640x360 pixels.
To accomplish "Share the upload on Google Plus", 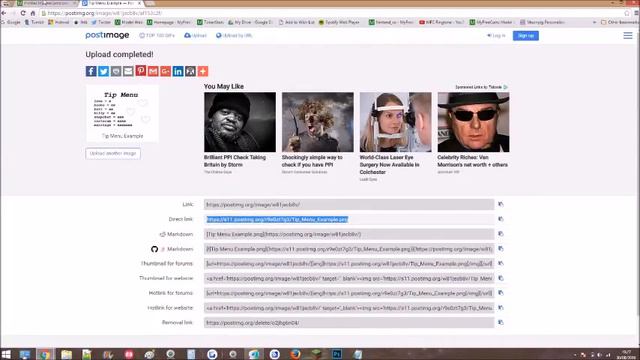I will tap(165, 71).
